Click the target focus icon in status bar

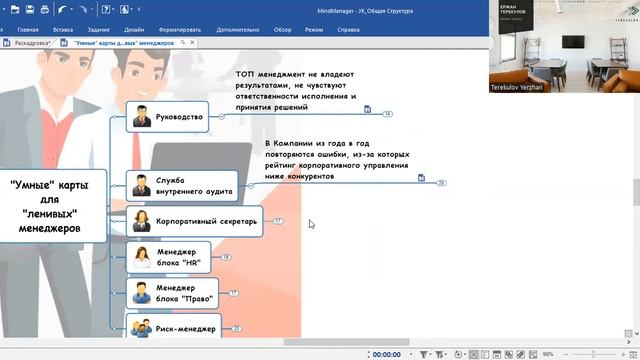458,355
